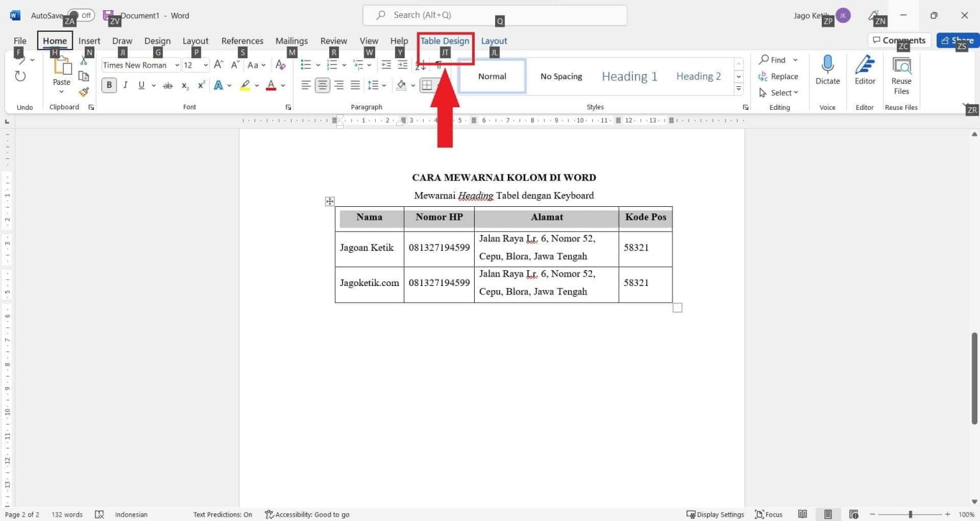Open the Times New Roman font dropdown
Screen dimensions: 980x521
pyautogui.click(x=177, y=64)
